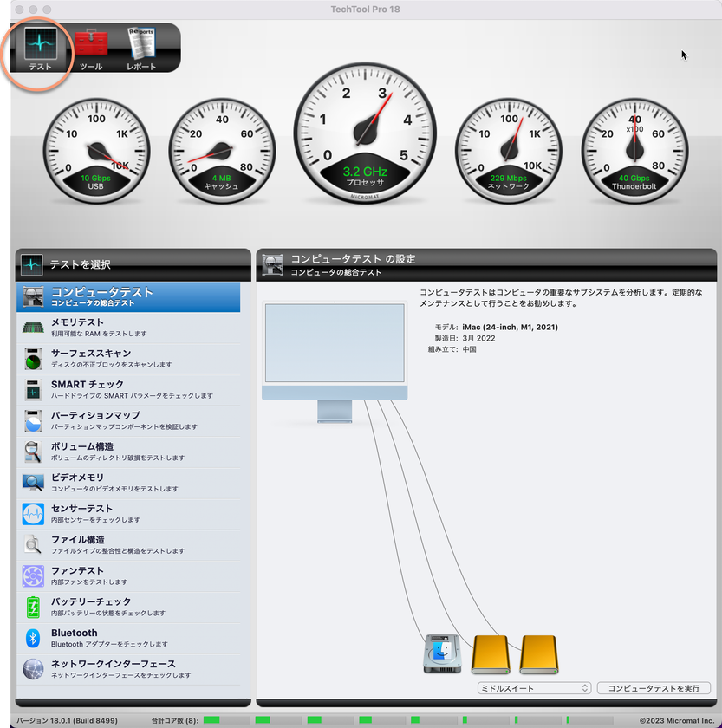The width and height of the screenshot is (722, 728).
Task: Click ファンテスト label text
Action: point(77,570)
